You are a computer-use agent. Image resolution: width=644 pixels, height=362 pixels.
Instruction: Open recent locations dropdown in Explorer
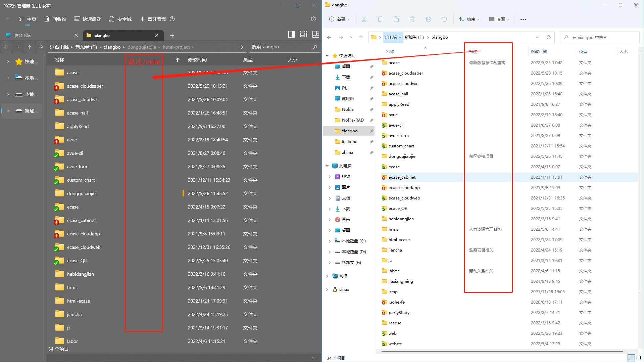click(351, 37)
